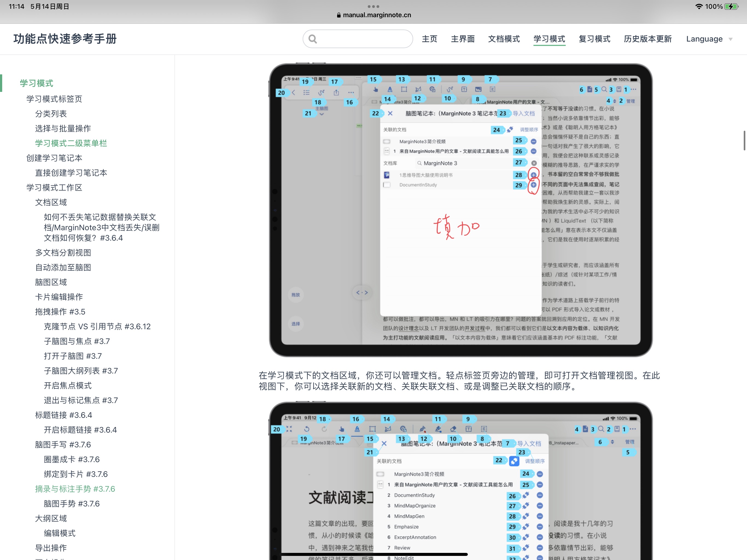Viewport: 747px width, 560px height.
Task: Open 文档区域 in the sidebar
Action: click(x=51, y=202)
